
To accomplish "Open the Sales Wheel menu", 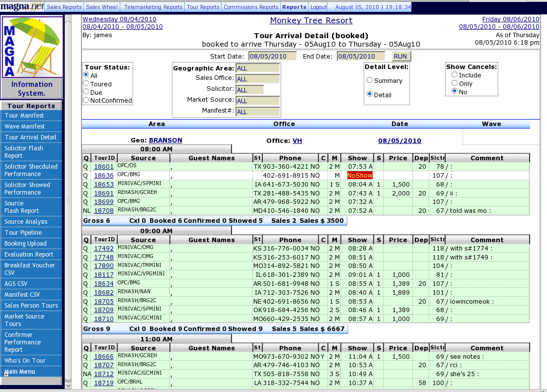I will point(102,7).
